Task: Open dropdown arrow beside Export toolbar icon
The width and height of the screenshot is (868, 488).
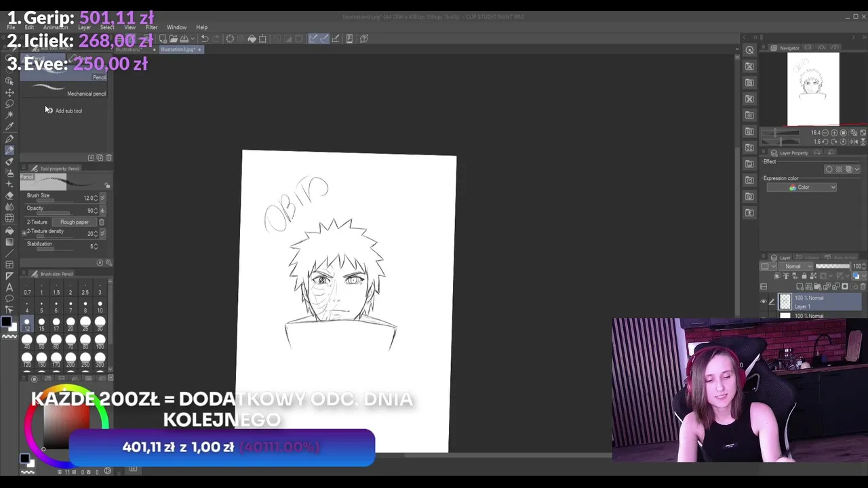Action: (192, 39)
